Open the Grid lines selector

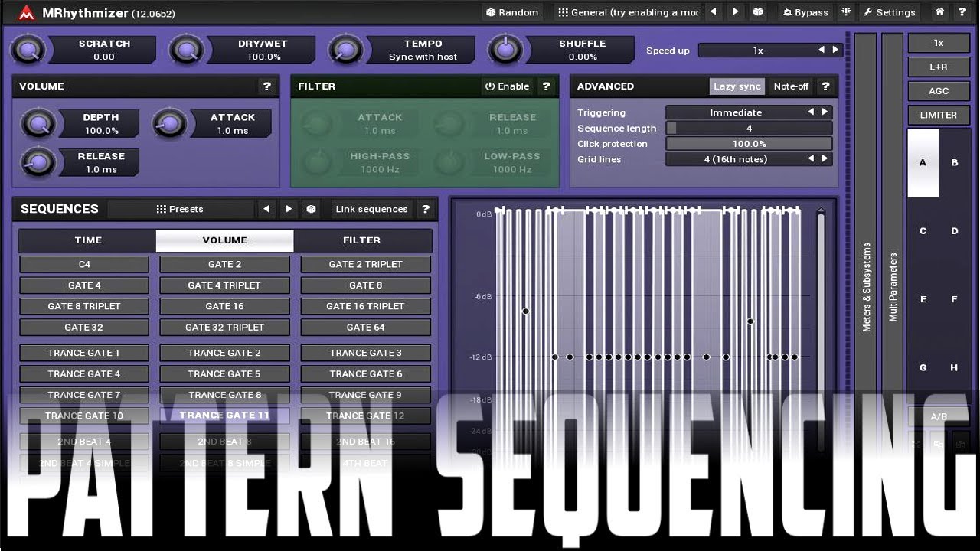749,159
